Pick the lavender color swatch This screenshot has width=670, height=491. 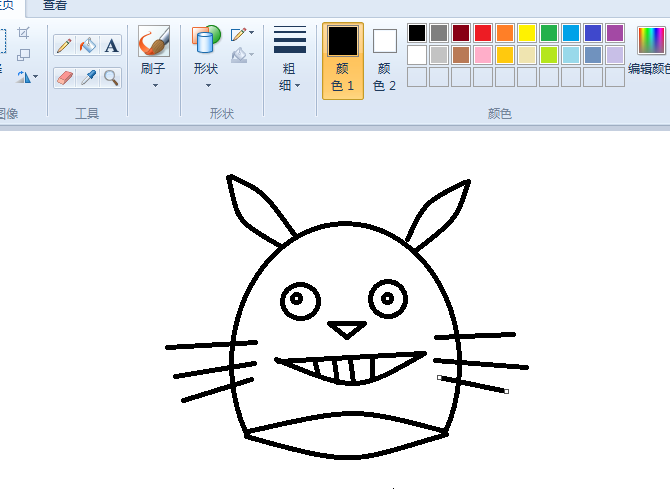(x=615, y=55)
